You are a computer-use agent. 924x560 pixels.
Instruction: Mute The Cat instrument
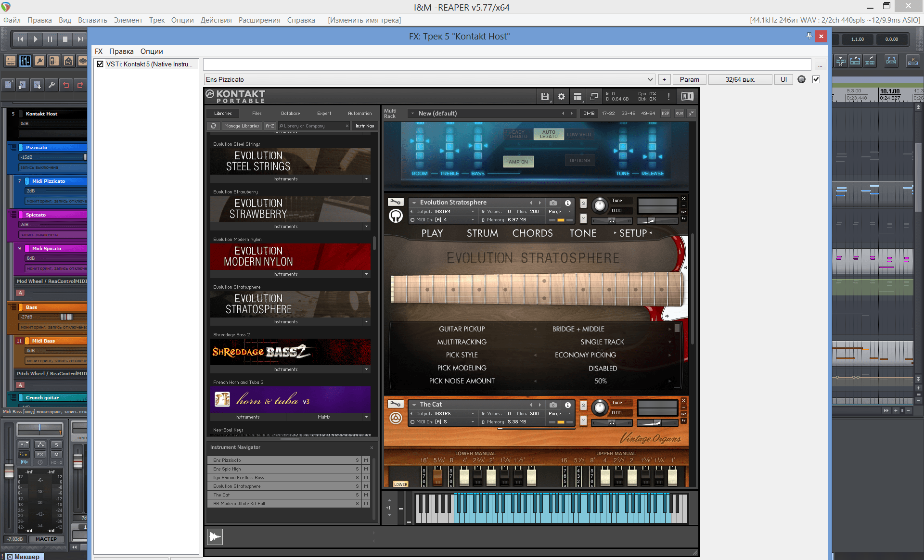(583, 421)
